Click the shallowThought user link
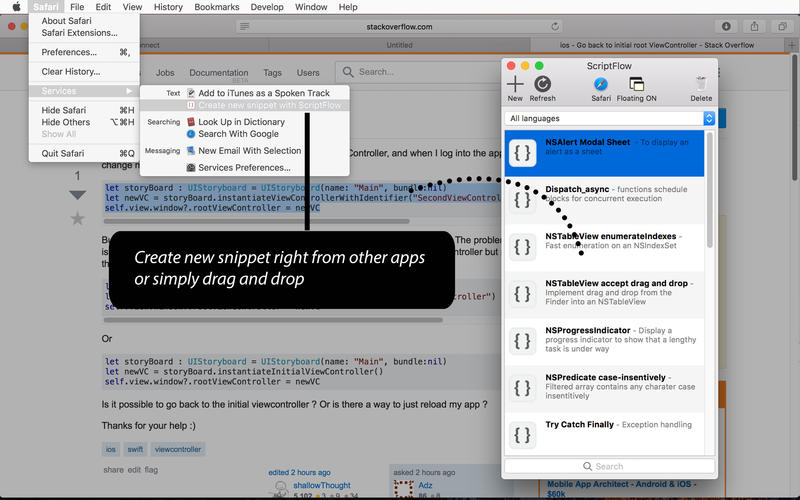Viewport: 800px width, 500px height. click(321, 485)
